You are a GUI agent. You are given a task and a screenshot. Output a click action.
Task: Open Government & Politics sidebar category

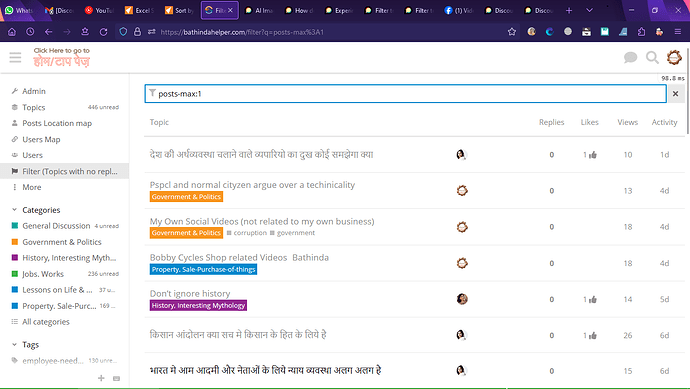62,242
